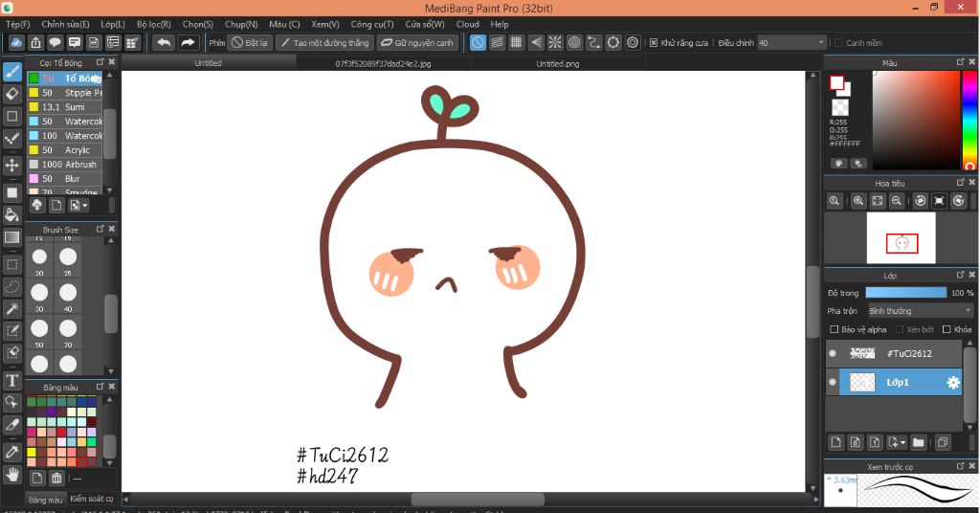Undock the Brush Size panel
Viewport: 980px width, 513px height.
click(100, 230)
